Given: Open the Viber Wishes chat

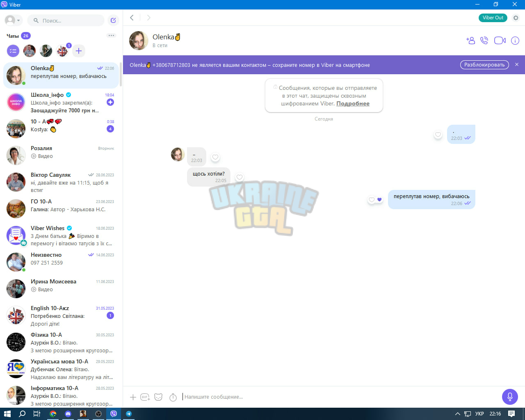Looking at the screenshot, I should [61, 235].
